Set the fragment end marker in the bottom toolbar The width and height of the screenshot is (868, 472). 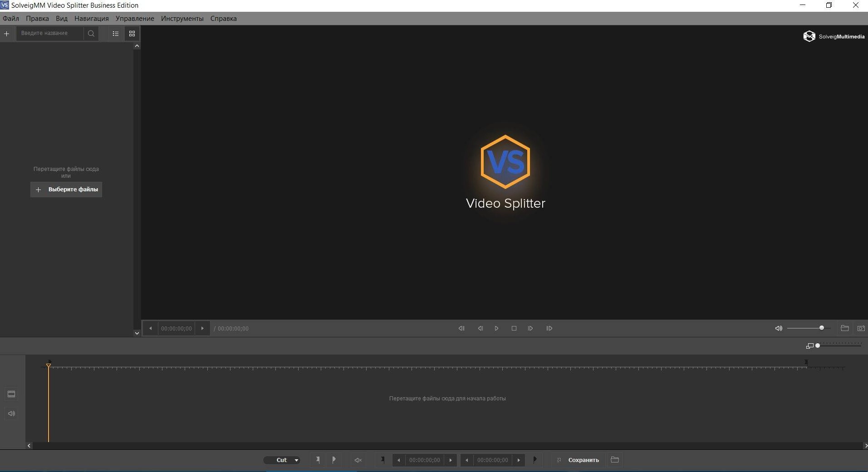[x=535, y=460]
